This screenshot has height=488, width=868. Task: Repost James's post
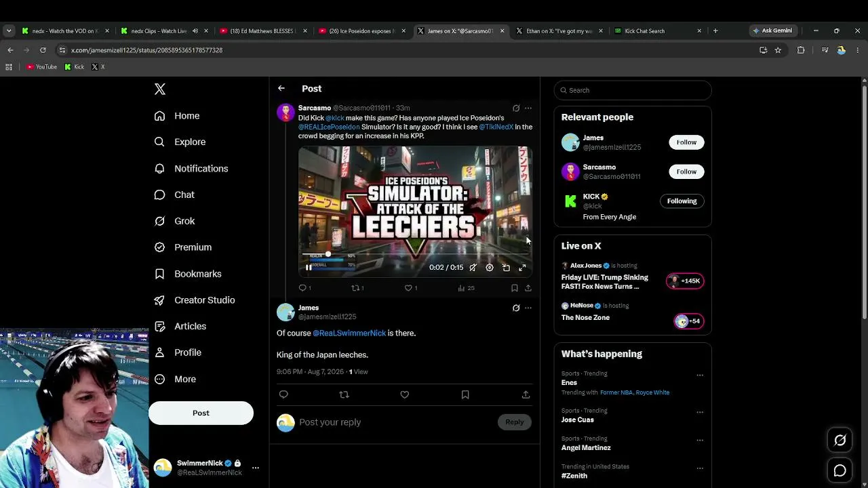344,394
